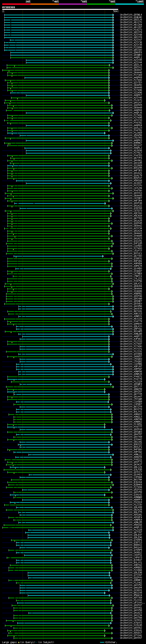The image size is (146, 644).
Task: Select the UniRef100_A9RJS3 label
Action: tap(131, 314)
